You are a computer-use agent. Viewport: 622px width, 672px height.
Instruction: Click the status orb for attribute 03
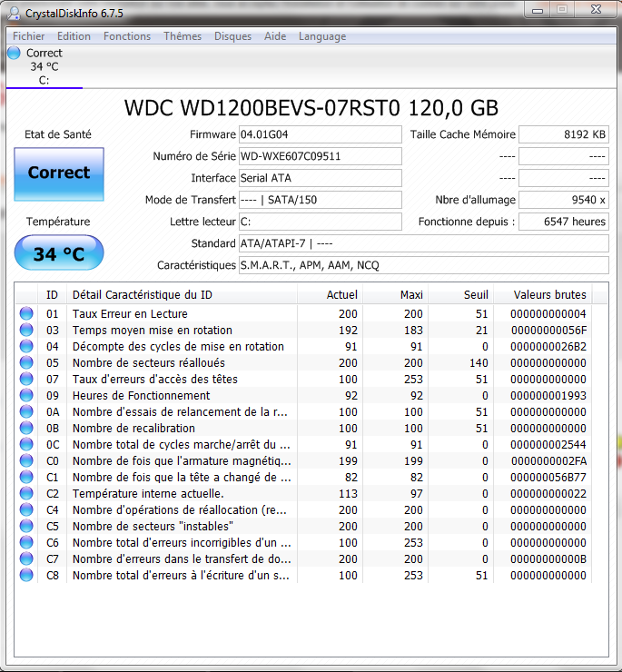click(26, 330)
